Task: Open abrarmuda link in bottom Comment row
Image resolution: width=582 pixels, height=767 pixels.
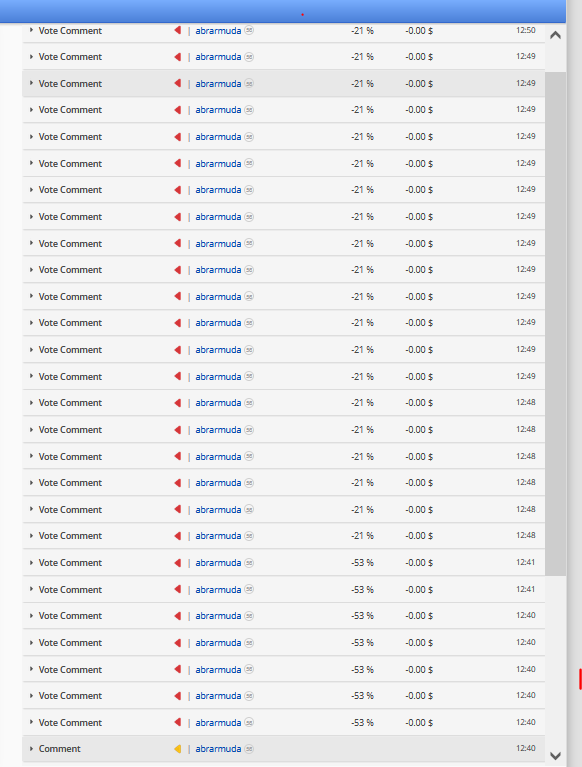Action: [218, 748]
